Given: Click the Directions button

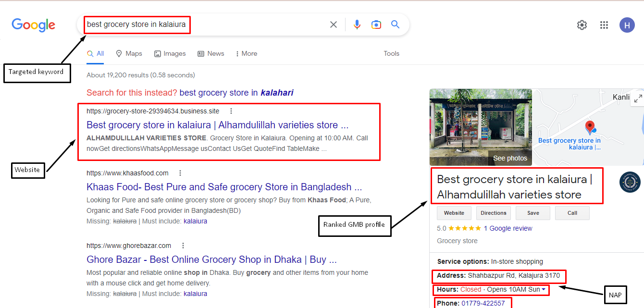Looking at the screenshot, I should pyautogui.click(x=494, y=213).
